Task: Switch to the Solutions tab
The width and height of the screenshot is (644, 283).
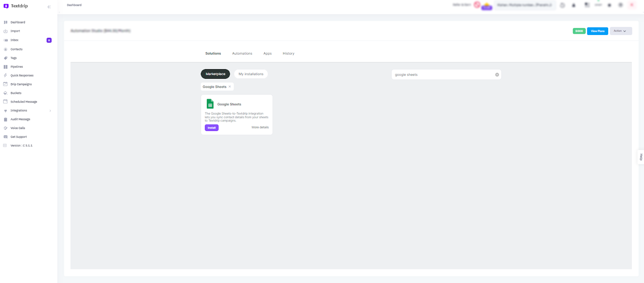Action: (213, 53)
